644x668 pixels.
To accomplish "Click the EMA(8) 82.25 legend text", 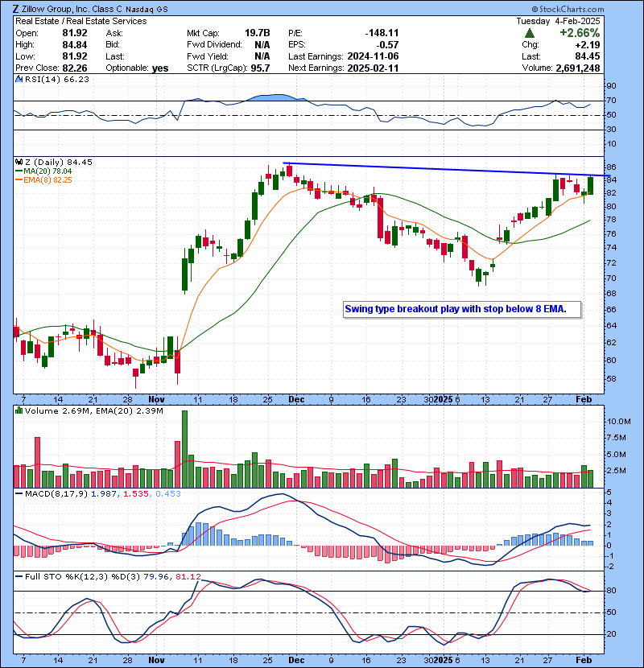I will 47,179.
